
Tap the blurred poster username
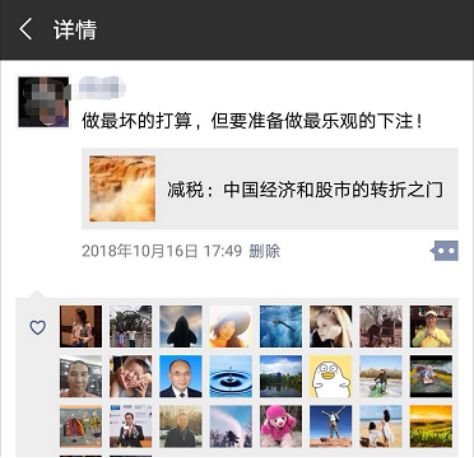point(102,87)
